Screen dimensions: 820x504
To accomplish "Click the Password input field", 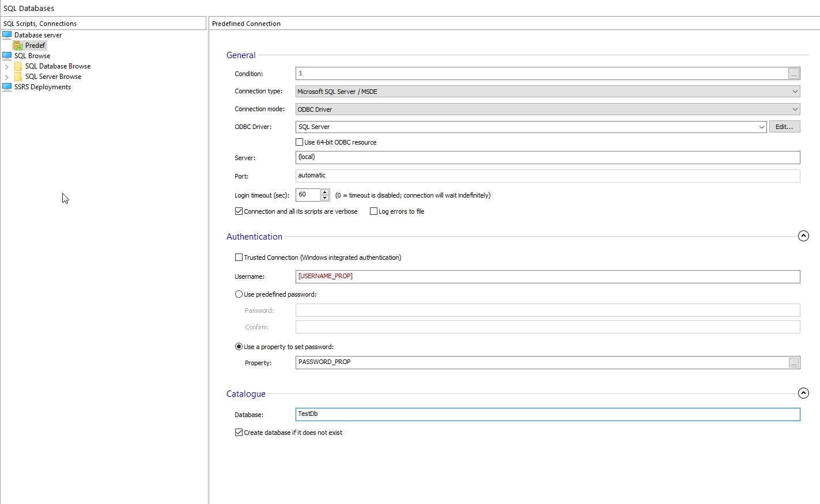I will click(x=547, y=310).
